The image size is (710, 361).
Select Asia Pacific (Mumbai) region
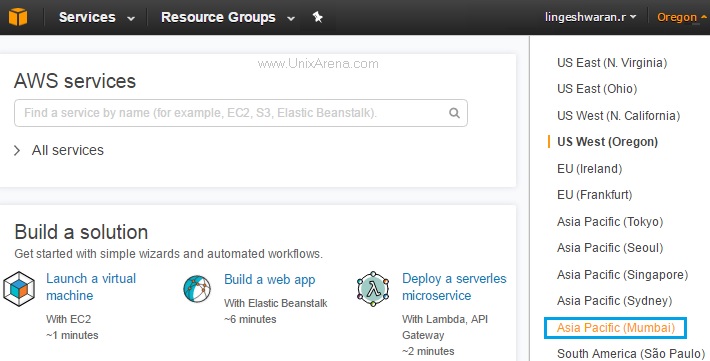616,327
